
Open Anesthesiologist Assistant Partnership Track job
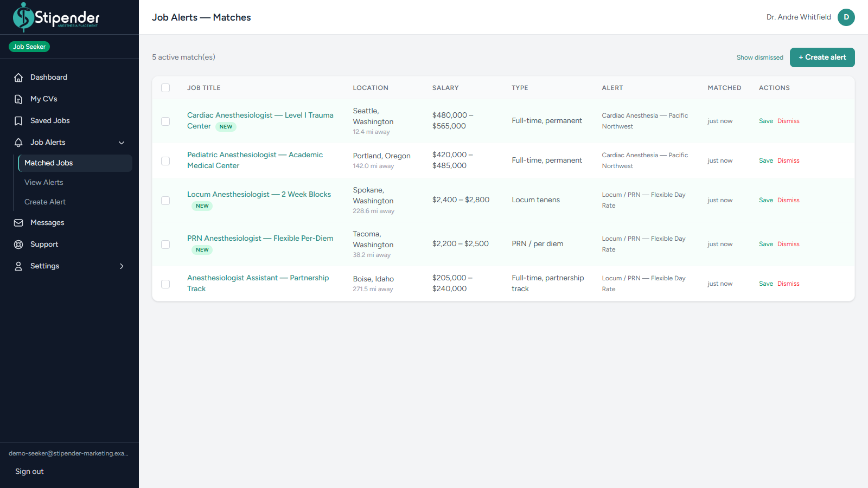click(258, 284)
